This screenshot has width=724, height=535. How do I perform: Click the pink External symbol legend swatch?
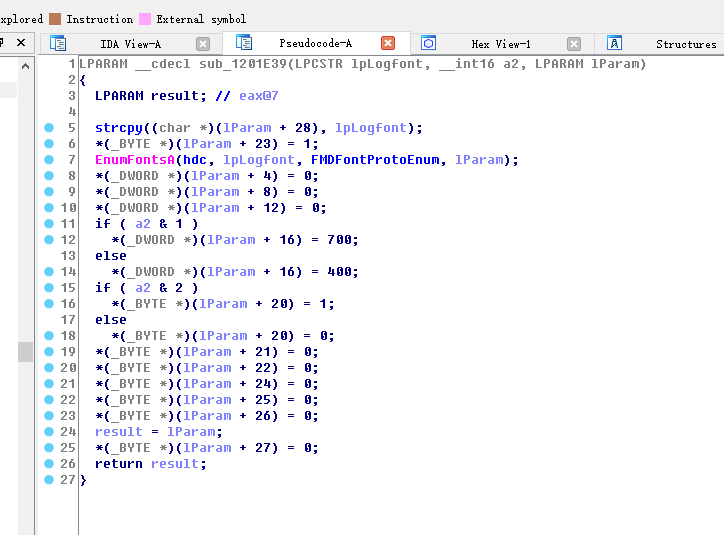coord(145,19)
